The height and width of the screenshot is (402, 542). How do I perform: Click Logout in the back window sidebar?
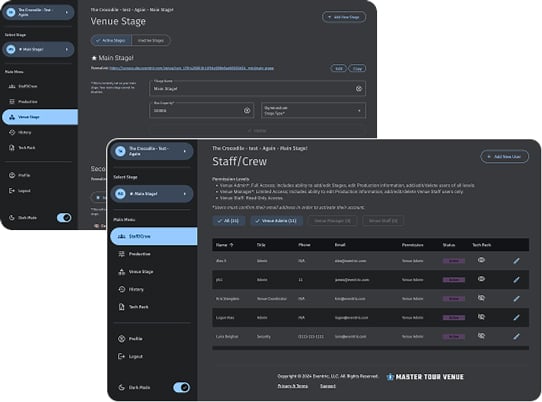(40, 190)
